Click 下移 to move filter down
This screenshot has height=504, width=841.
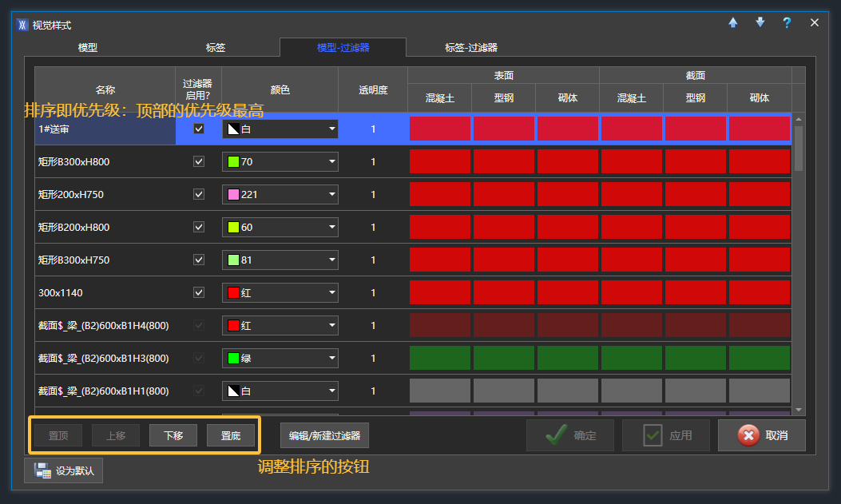173,435
